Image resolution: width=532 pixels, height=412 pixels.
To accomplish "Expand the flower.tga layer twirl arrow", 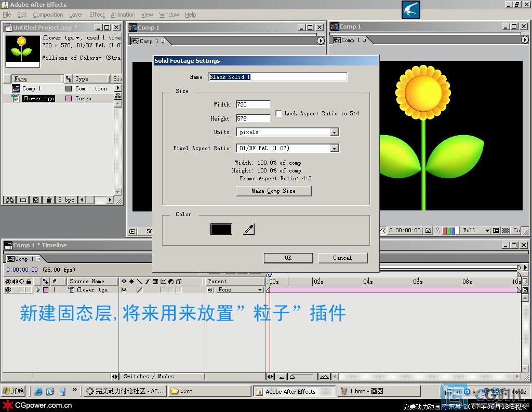I will pos(38,290).
